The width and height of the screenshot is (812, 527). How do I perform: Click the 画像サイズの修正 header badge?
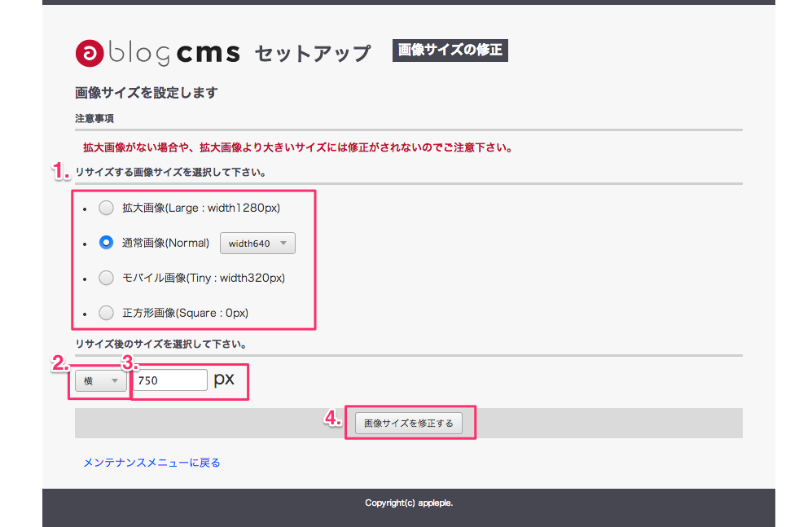click(x=450, y=51)
